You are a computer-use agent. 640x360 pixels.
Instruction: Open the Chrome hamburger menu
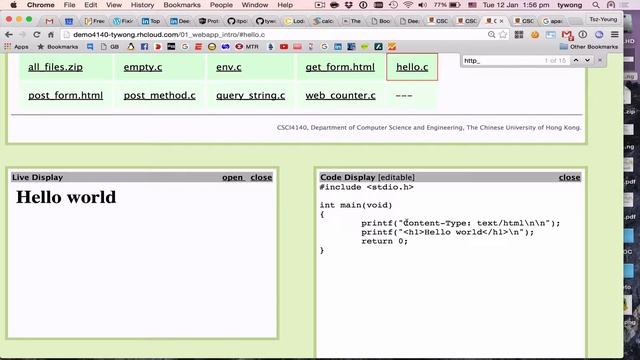[x=615, y=35]
